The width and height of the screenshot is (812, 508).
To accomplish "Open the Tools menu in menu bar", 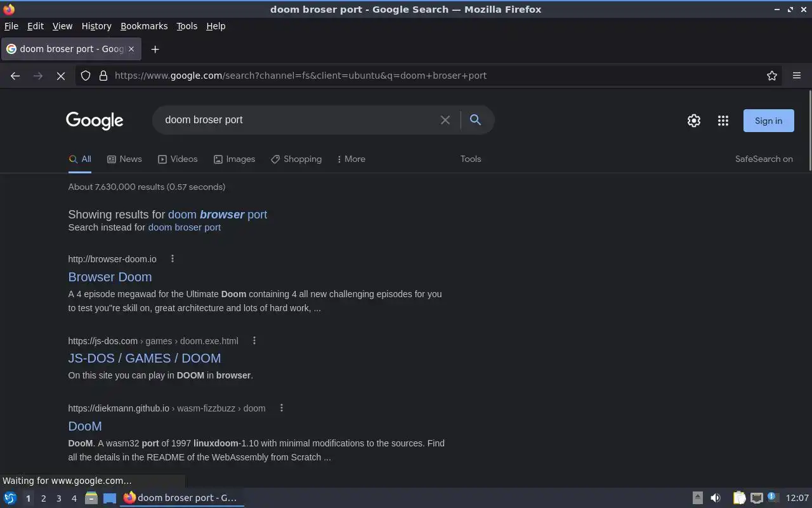I will click(187, 26).
